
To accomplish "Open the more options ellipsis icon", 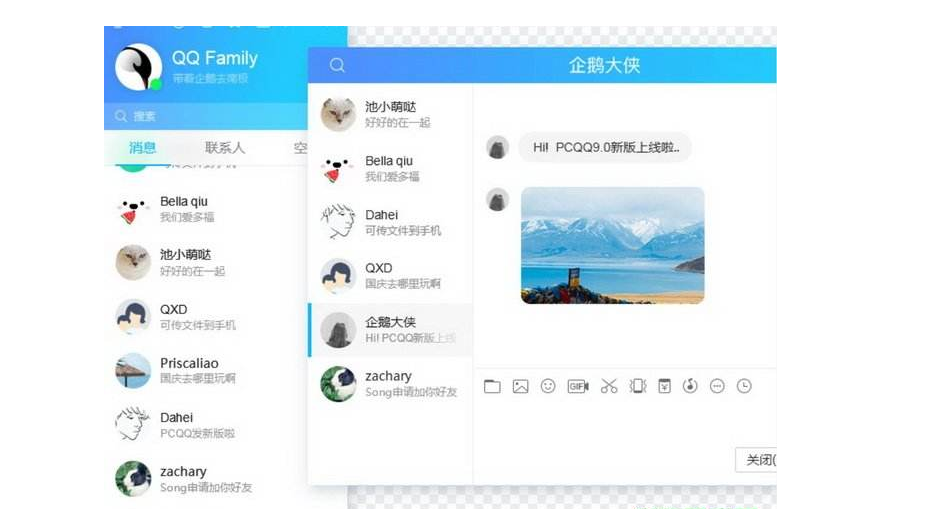I will coord(717,387).
